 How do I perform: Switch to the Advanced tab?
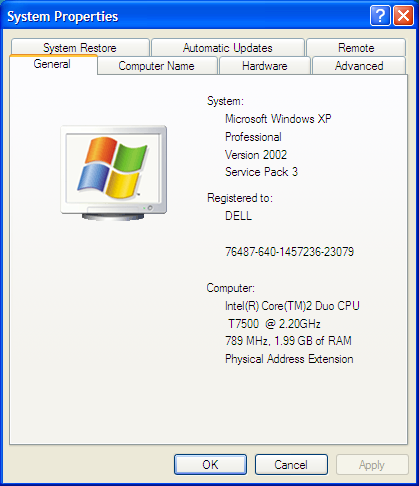coord(359,66)
